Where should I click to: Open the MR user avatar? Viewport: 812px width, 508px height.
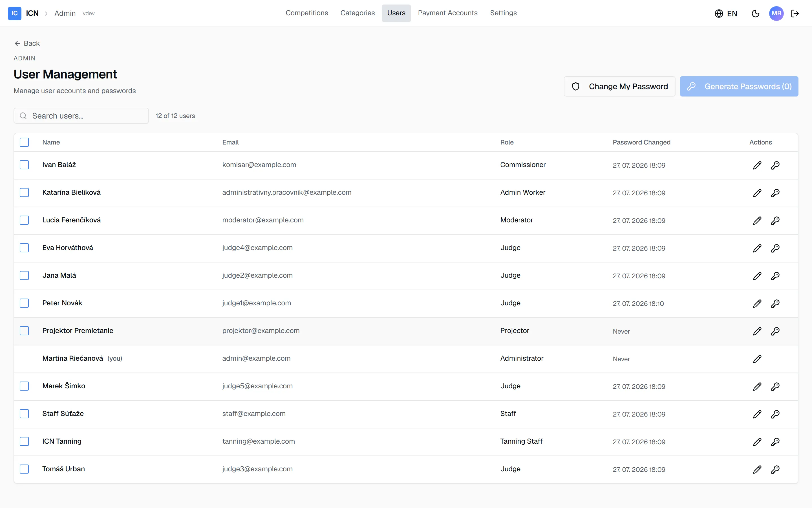[x=776, y=14]
